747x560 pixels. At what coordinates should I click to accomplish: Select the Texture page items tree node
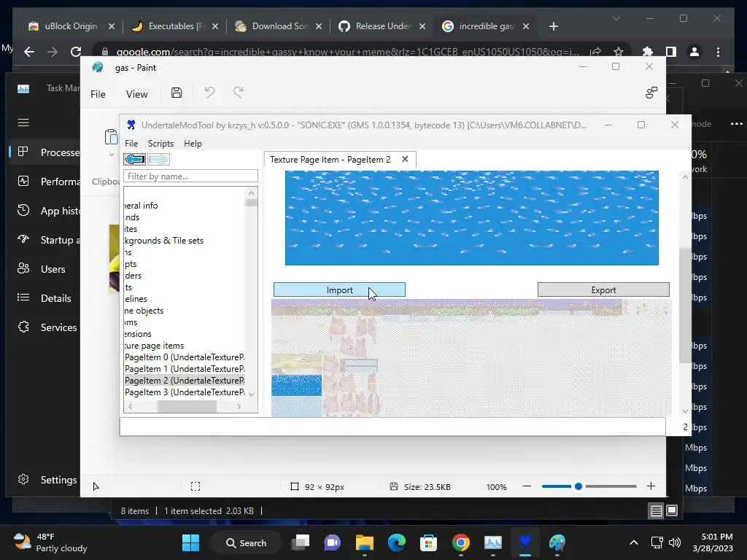[154, 345]
